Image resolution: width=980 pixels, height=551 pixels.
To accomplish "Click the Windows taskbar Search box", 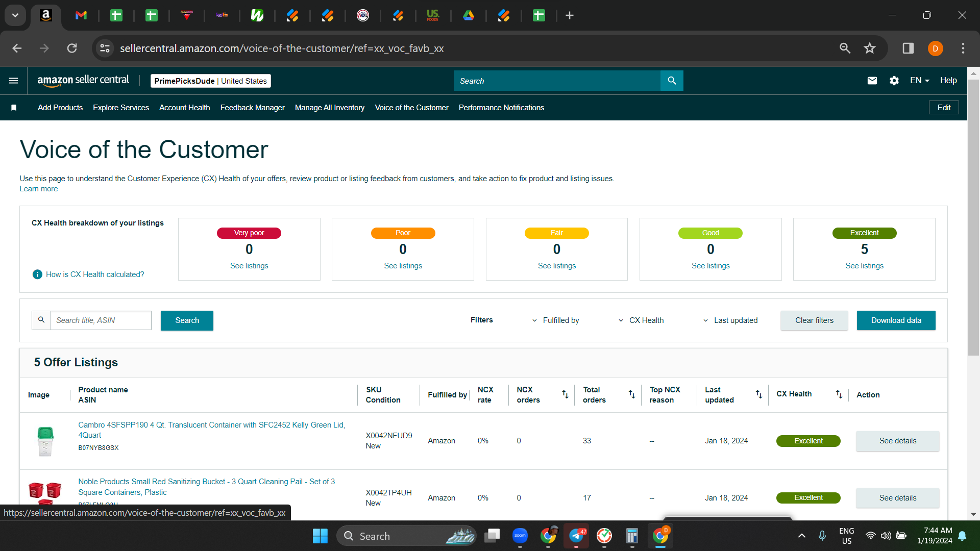I will pos(406,536).
